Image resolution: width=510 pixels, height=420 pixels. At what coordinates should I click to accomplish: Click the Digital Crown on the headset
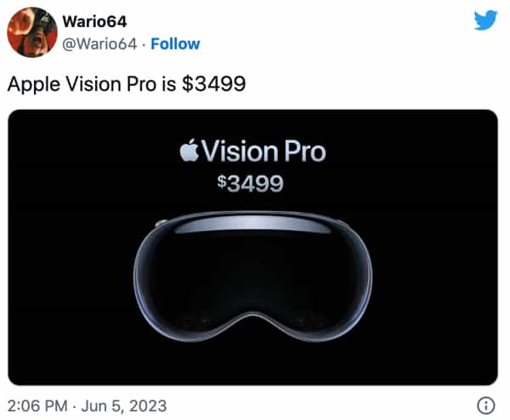click(161, 223)
